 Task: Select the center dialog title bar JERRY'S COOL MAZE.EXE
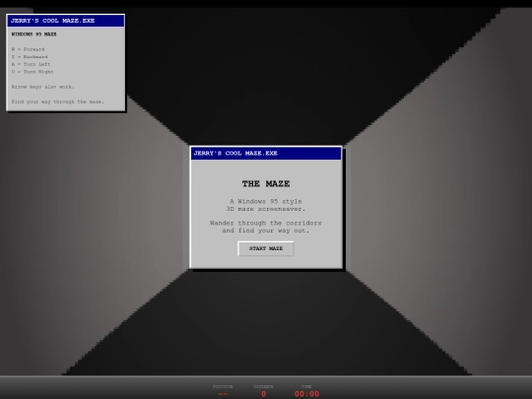click(x=266, y=154)
